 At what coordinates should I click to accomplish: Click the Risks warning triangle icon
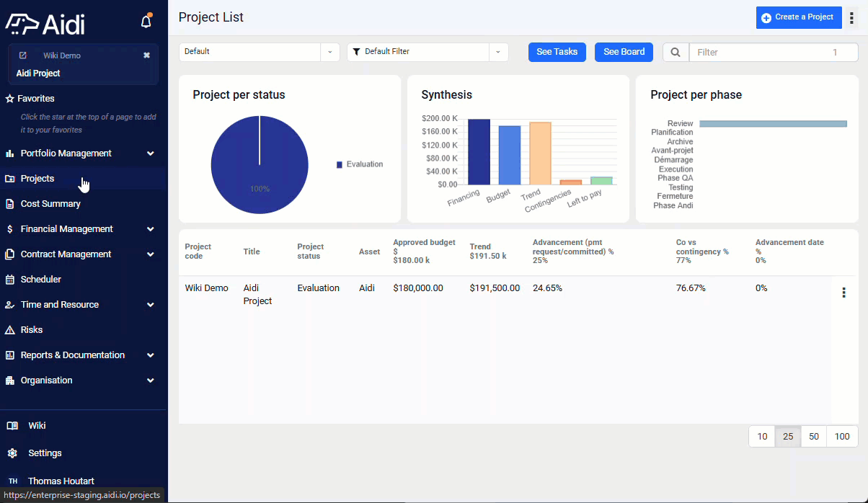(10, 330)
